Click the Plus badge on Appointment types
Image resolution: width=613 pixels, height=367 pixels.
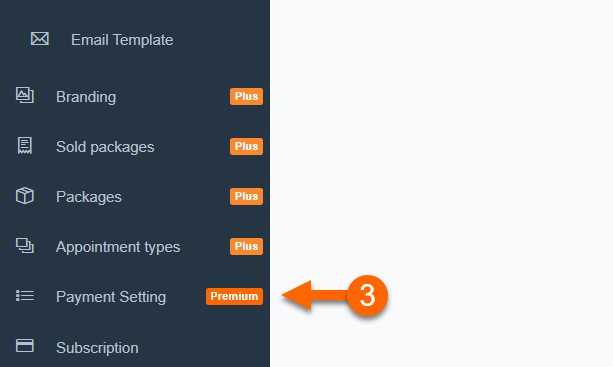pos(246,246)
